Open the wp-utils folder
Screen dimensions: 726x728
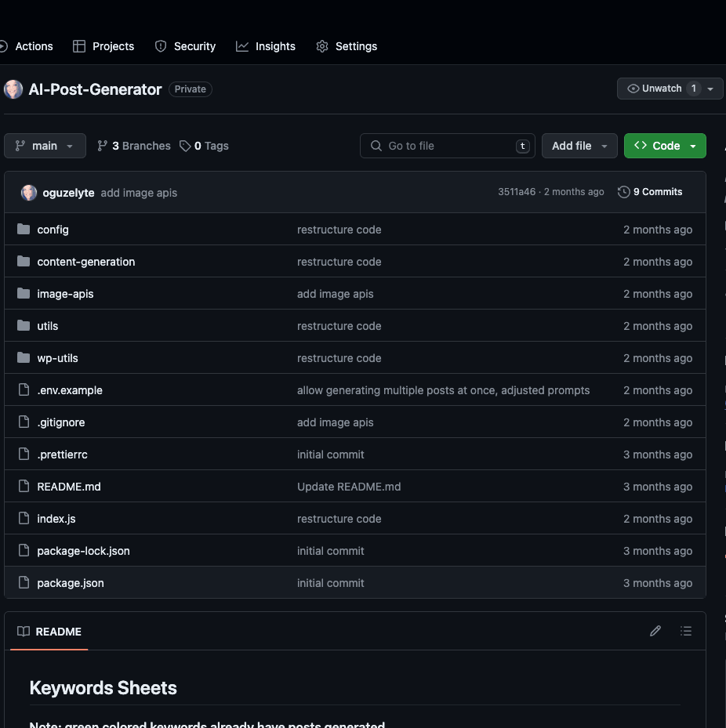(57, 358)
